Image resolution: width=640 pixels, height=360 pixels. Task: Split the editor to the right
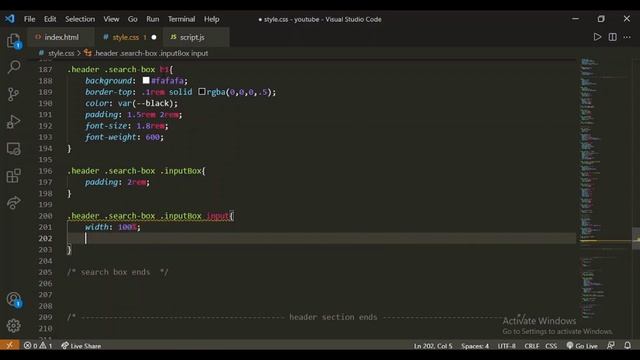[613, 37]
